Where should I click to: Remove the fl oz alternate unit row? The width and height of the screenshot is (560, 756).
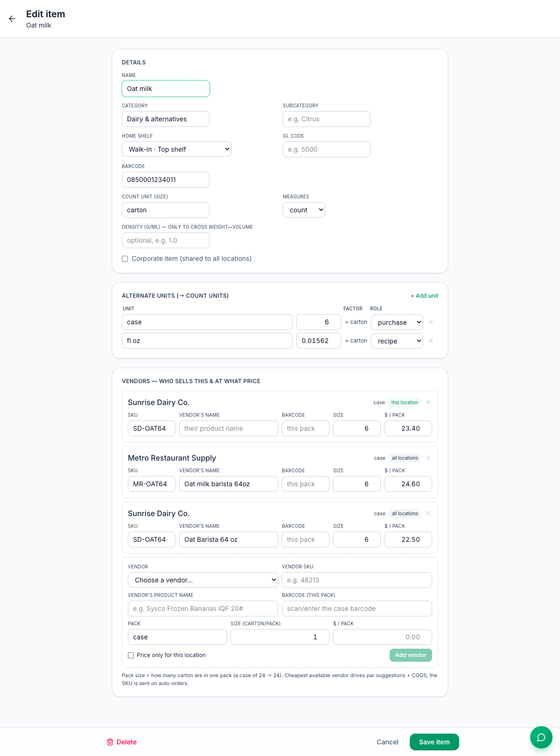click(x=431, y=341)
